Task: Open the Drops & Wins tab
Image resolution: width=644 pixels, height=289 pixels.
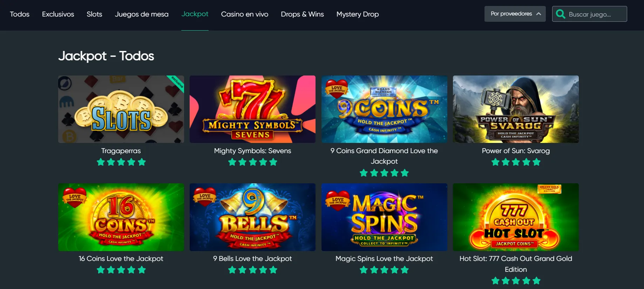Action: pyautogui.click(x=302, y=14)
